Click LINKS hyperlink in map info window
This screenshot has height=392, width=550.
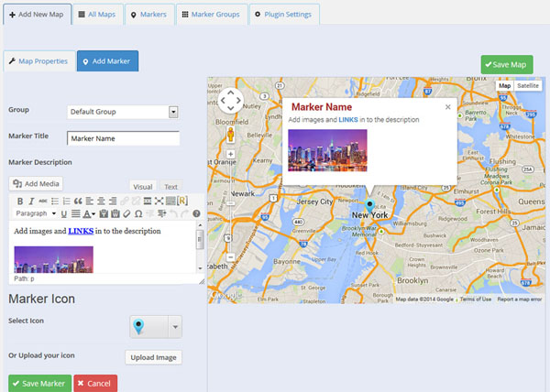point(348,120)
